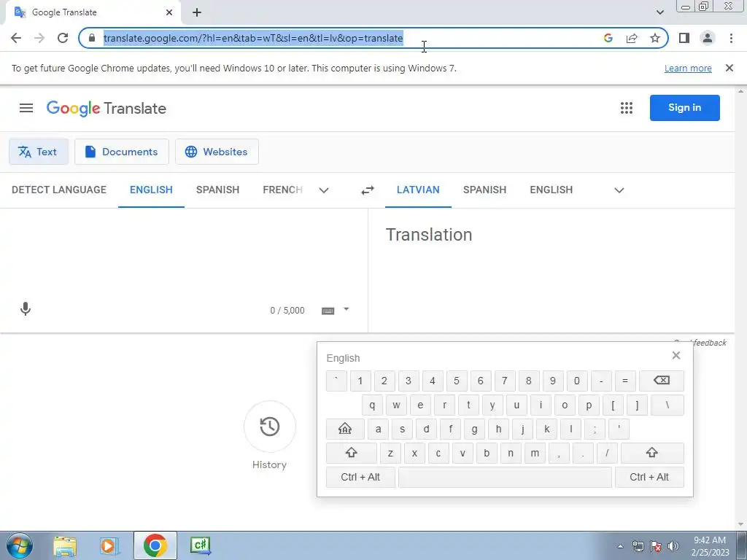Open the C# application on taskbar

pyautogui.click(x=200, y=545)
